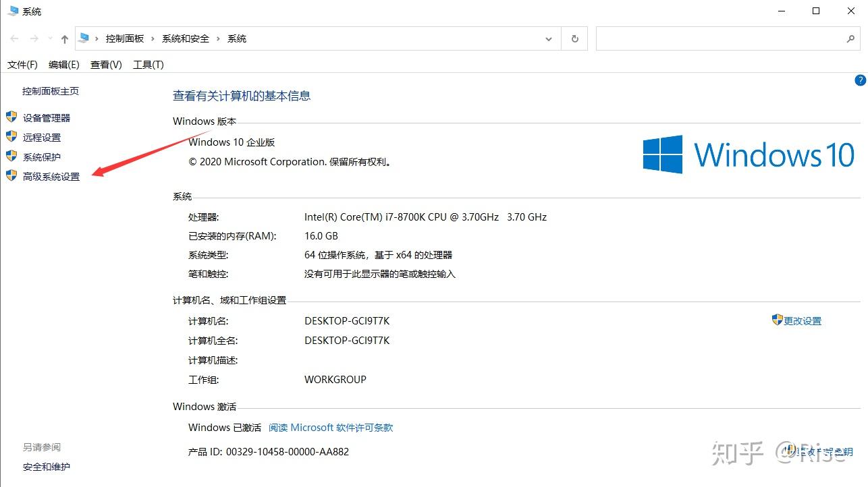This screenshot has width=868, height=487.
Task: Open 安全和维护 under 另请参阅
Action: pyautogui.click(x=47, y=467)
